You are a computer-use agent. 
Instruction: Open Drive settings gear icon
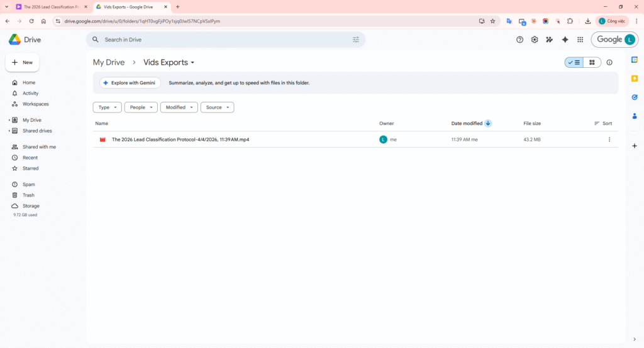pos(535,40)
